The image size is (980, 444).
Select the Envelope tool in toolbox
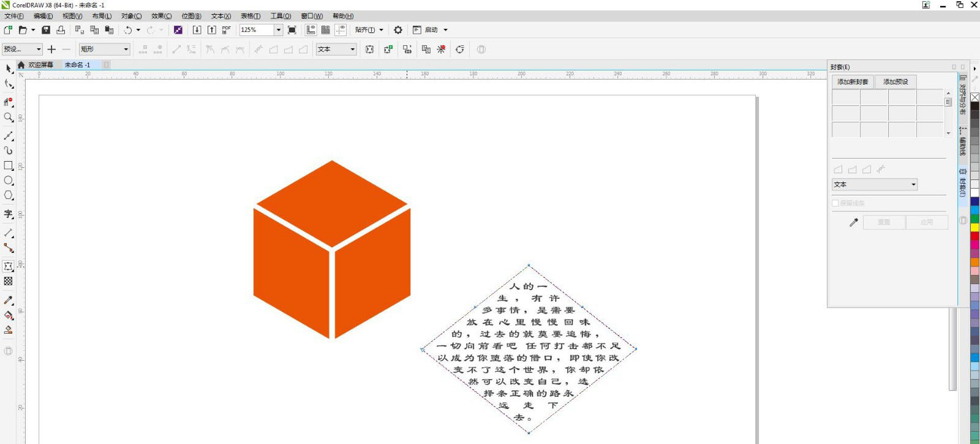(x=9, y=266)
